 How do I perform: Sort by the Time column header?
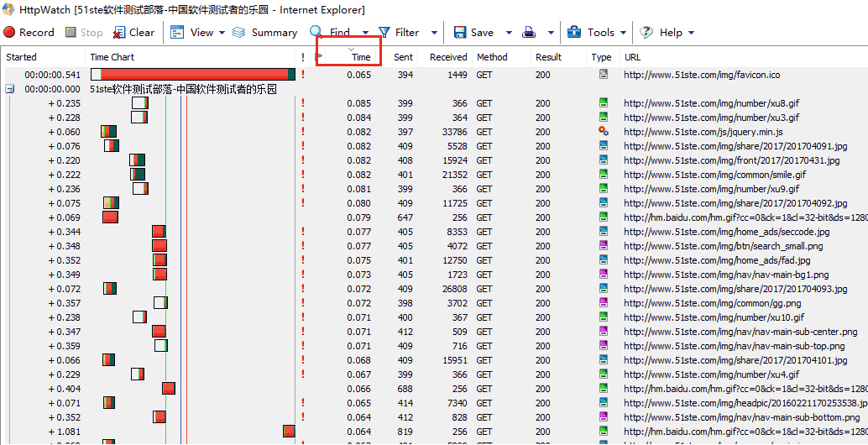point(361,57)
